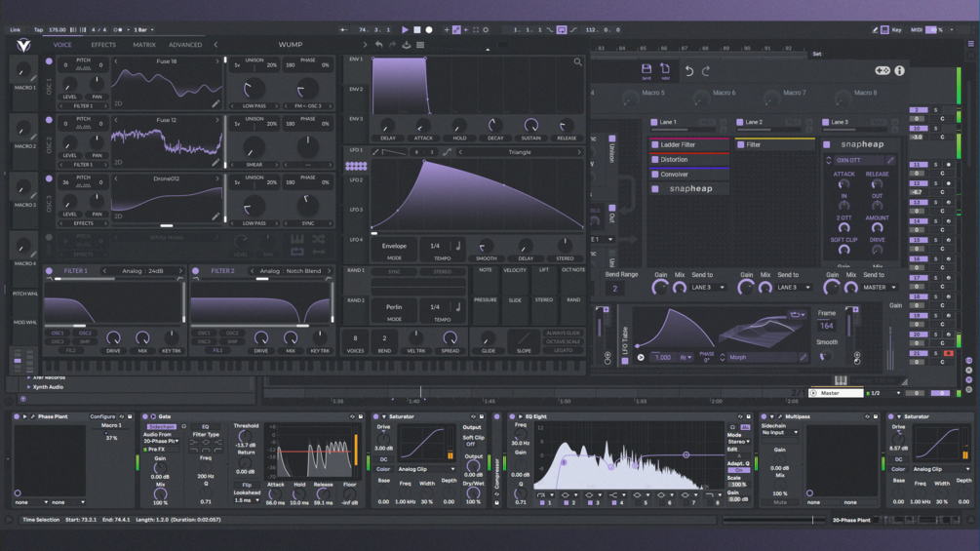Click the LFO 1 paint brush icon
Screen dimensions: 980x551
coord(375,152)
